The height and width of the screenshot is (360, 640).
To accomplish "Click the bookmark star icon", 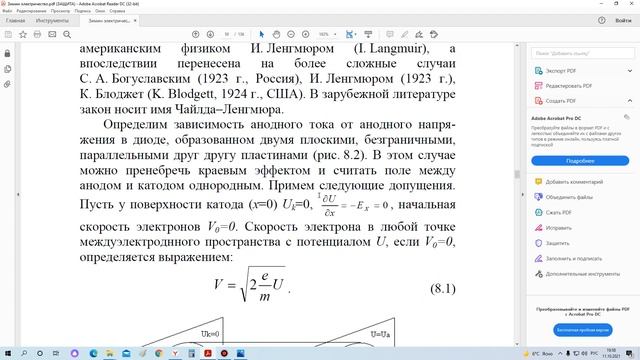I will tap(23, 35).
